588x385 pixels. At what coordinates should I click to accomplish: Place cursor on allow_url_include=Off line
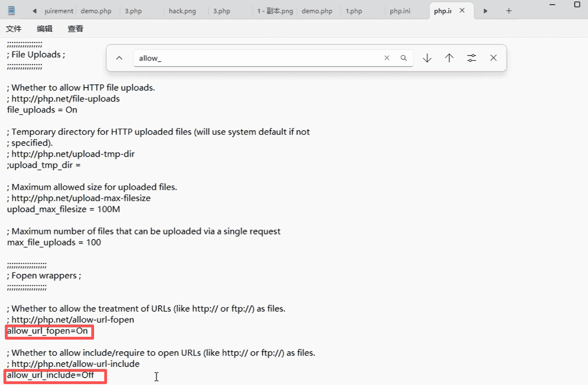pyautogui.click(x=51, y=375)
